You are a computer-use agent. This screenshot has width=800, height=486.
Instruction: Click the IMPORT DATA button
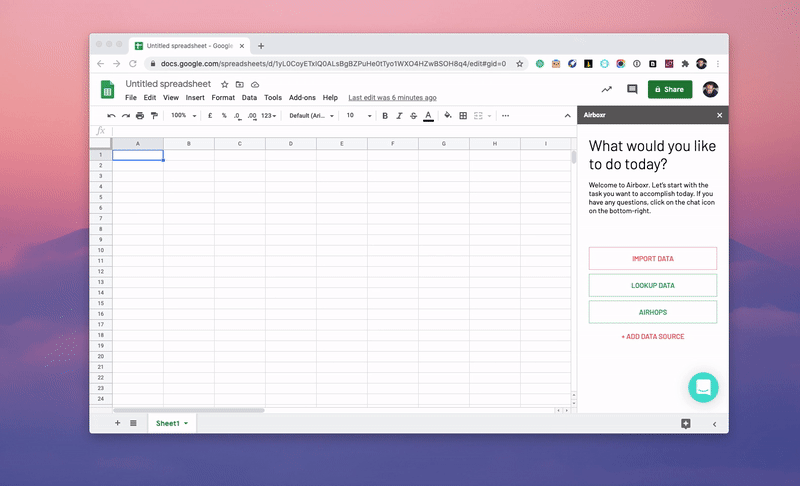(653, 259)
